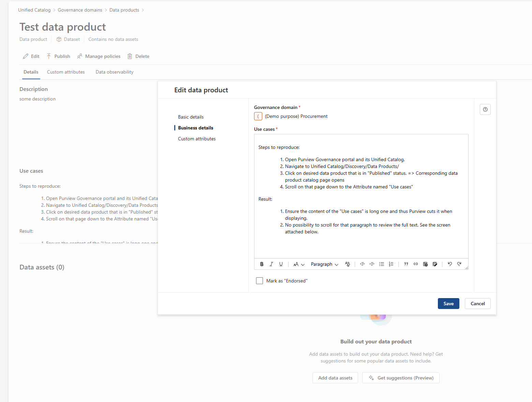
Task: Click the clear formatting icon
Action: (x=348, y=264)
